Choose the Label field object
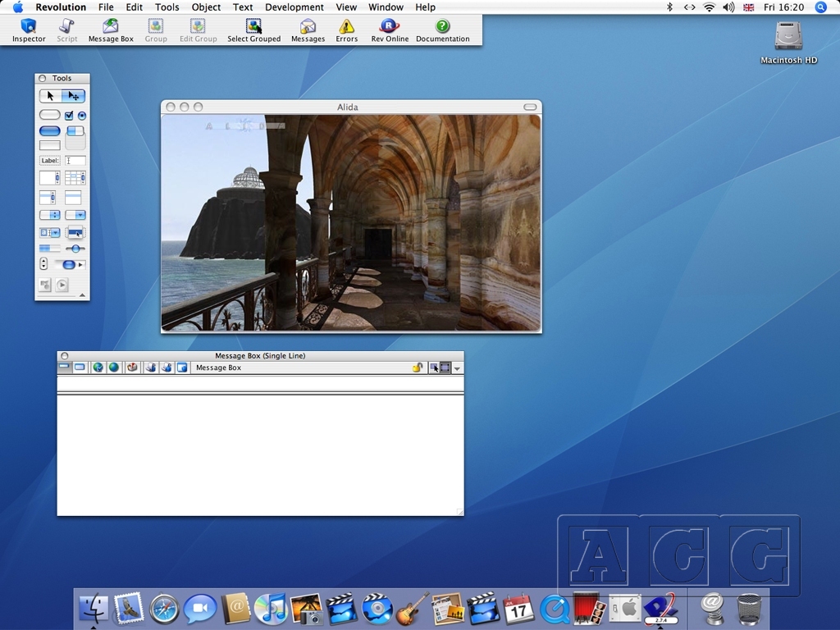Screen dimensions: 840x630 50,160
